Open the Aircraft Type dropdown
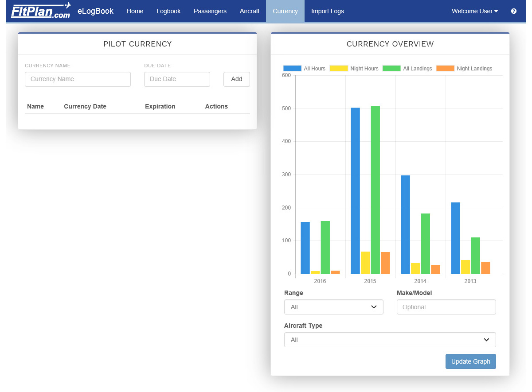This screenshot has width=532, height=392. pyautogui.click(x=390, y=339)
